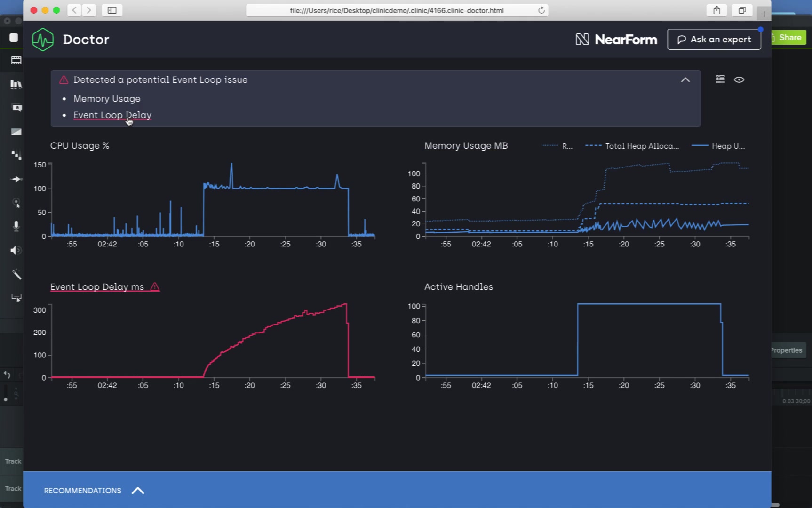Viewport: 812px width, 508px height.
Task: Jump to Memory Usage from the alert
Action: tap(107, 99)
